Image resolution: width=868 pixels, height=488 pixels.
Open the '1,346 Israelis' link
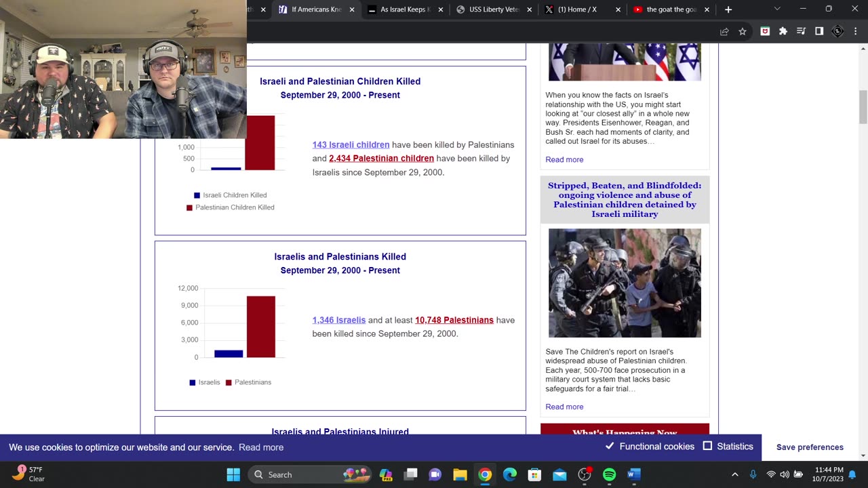coord(339,320)
